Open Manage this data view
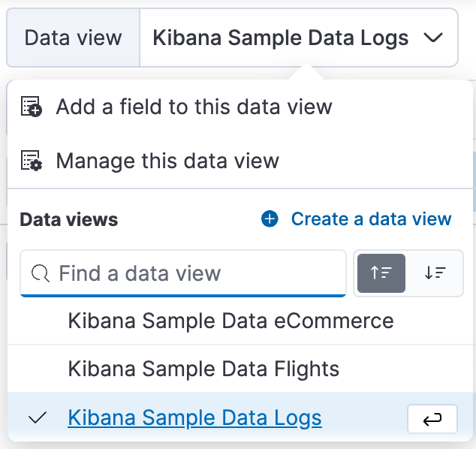 167,161
